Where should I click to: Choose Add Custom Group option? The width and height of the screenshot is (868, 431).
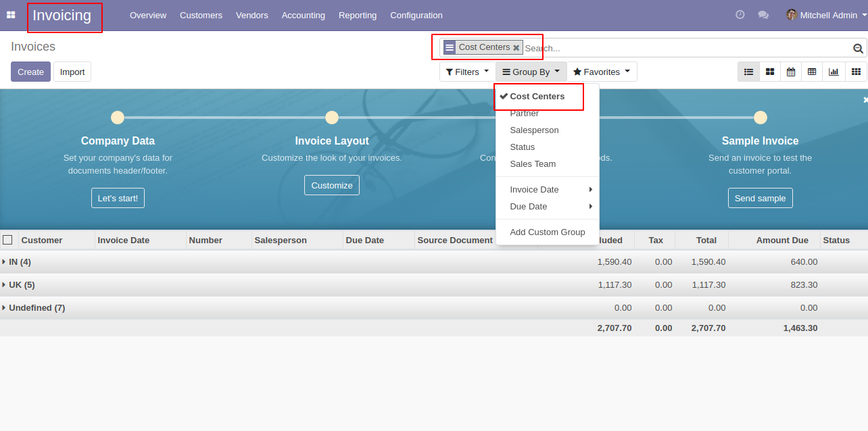[548, 232]
